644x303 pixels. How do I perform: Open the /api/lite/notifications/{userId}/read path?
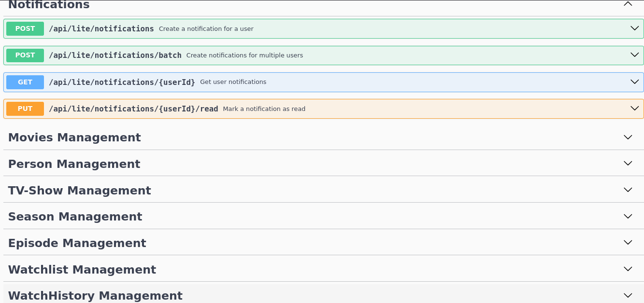pos(133,109)
